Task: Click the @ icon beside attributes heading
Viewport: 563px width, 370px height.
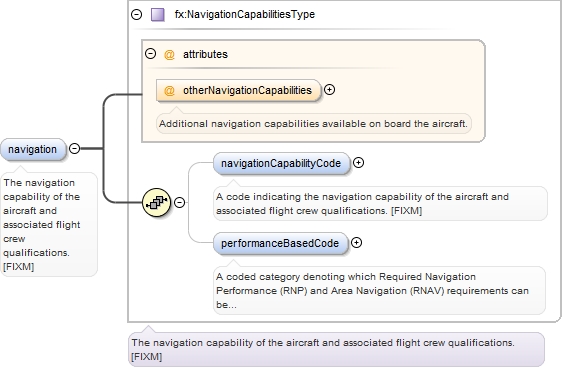Action: pos(169,55)
